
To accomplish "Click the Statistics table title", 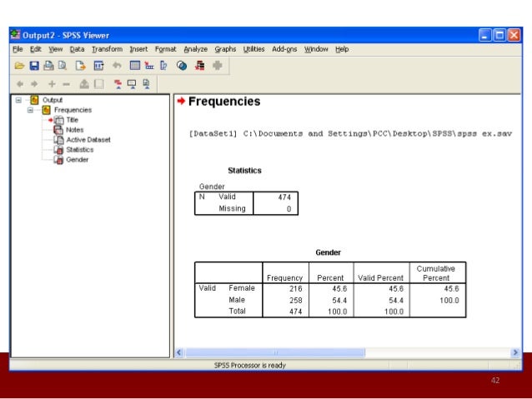I will coord(244,170).
